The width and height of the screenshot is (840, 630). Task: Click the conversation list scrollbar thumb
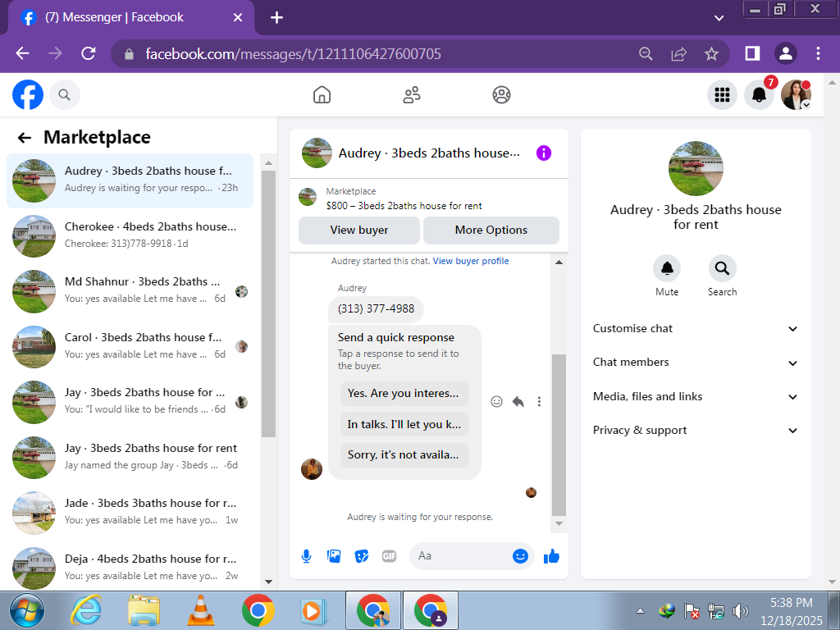click(268, 304)
